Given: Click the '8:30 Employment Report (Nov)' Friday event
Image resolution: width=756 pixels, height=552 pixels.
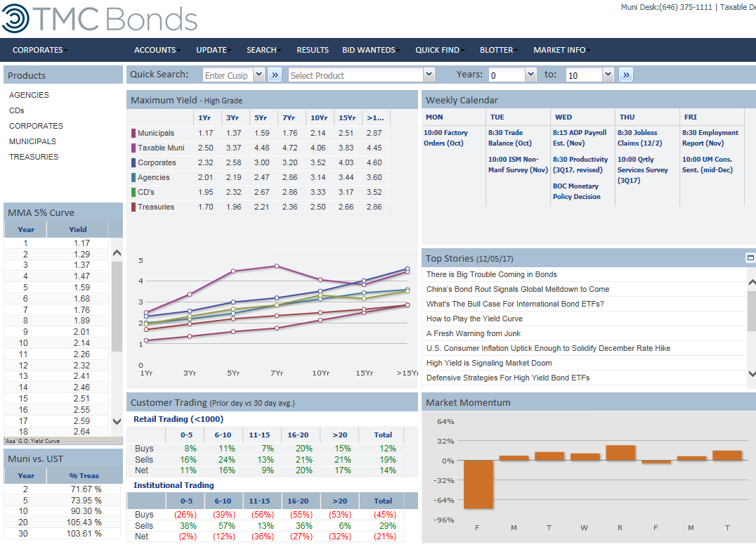Looking at the screenshot, I should click(x=710, y=138).
